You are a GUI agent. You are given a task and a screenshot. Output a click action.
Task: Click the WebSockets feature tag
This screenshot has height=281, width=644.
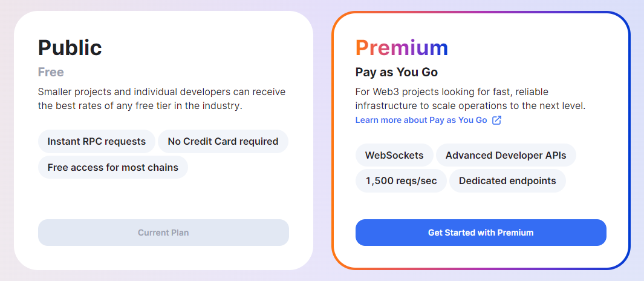[394, 155]
